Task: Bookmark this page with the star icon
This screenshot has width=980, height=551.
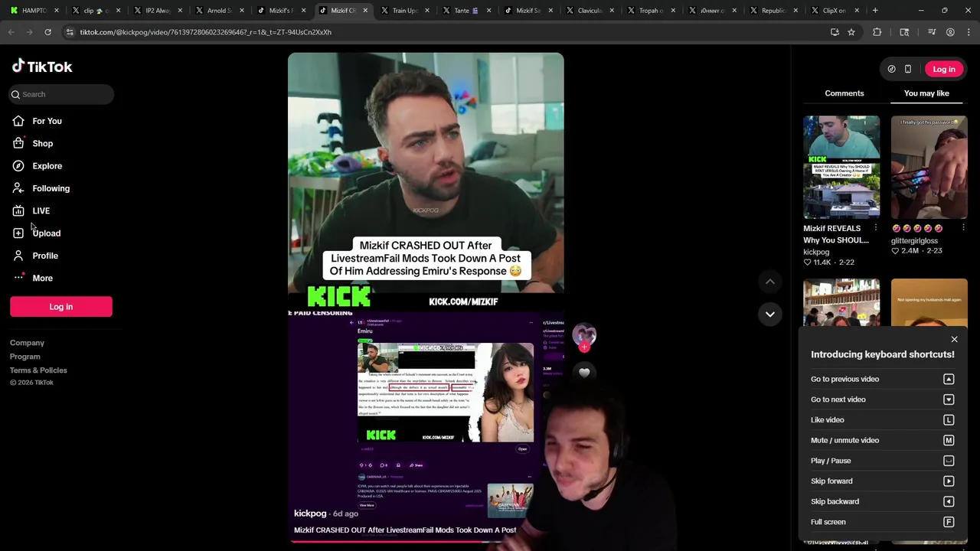Action: click(x=851, y=32)
